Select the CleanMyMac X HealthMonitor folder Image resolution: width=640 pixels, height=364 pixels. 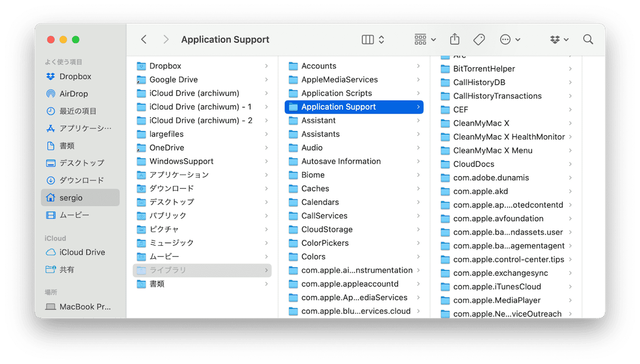click(506, 137)
